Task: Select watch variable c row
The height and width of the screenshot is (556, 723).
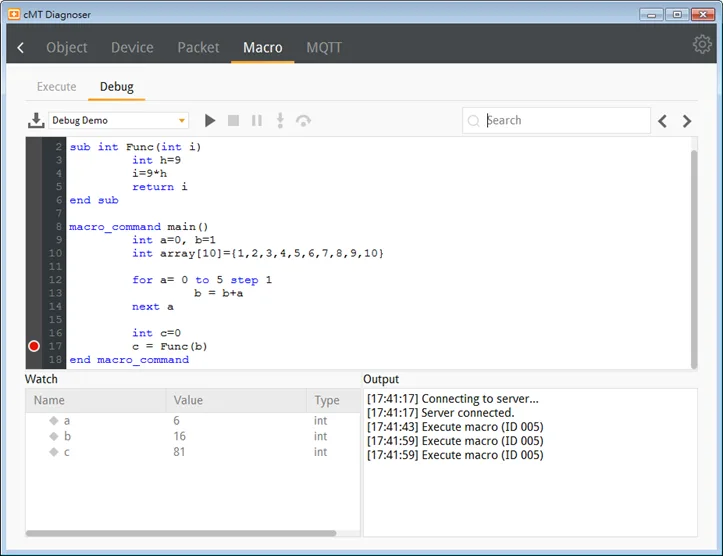Action: point(193,452)
